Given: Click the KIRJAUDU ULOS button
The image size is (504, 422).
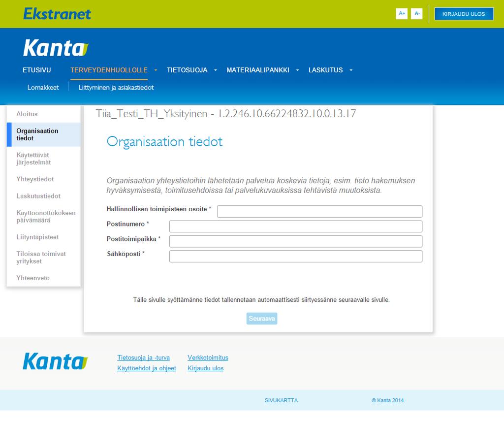Looking at the screenshot, I should click(464, 14).
